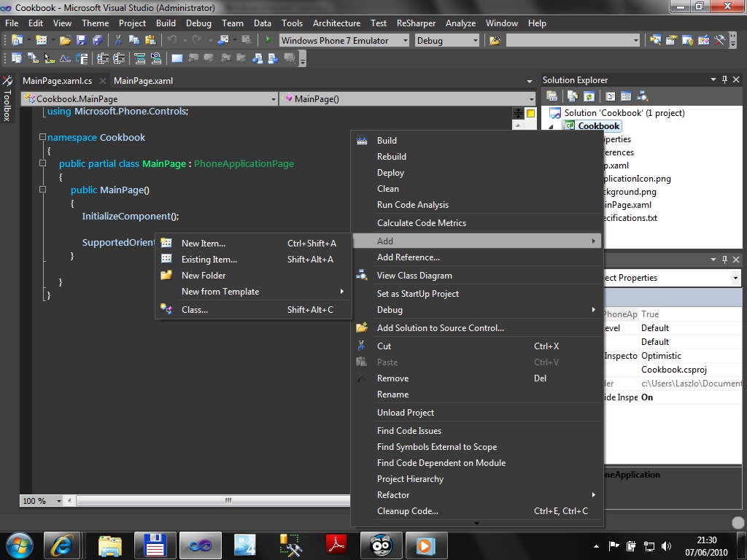Click Solution Explorer Show All Files icon

[573, 96]
